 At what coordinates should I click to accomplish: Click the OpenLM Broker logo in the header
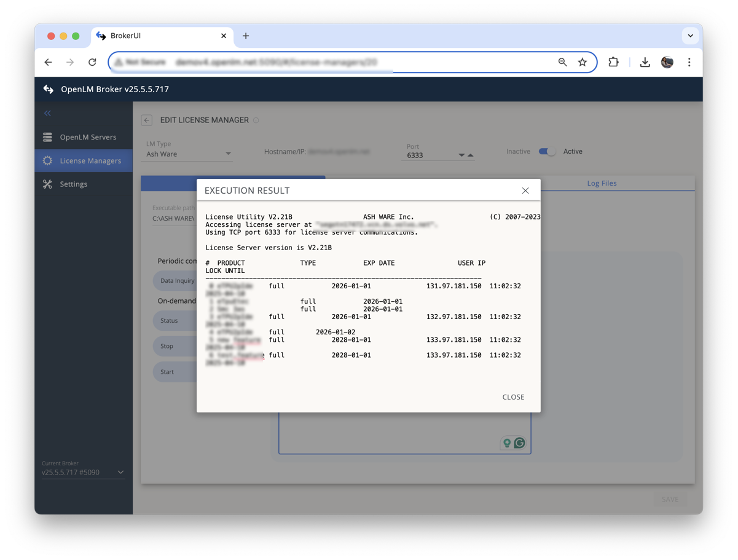(x=48, y=89)
